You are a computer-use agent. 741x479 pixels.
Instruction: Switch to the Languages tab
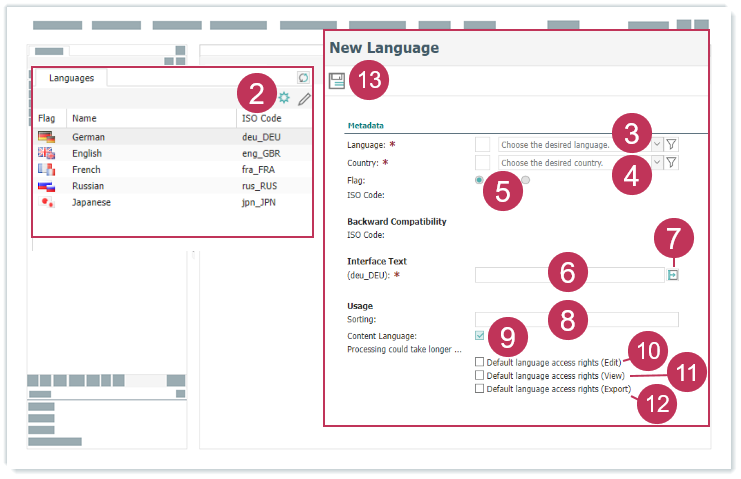pyautogui.click(x=71, y=77)
